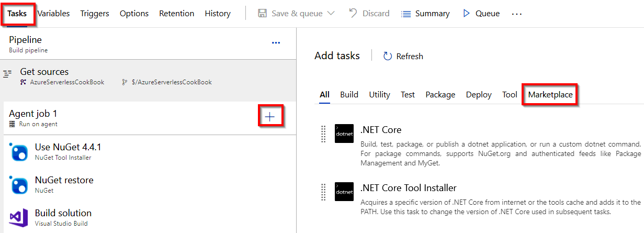Viewport: 644px width, 233px height.
Task: Grab the drag handle beside .NET Core
Action: 323,134
